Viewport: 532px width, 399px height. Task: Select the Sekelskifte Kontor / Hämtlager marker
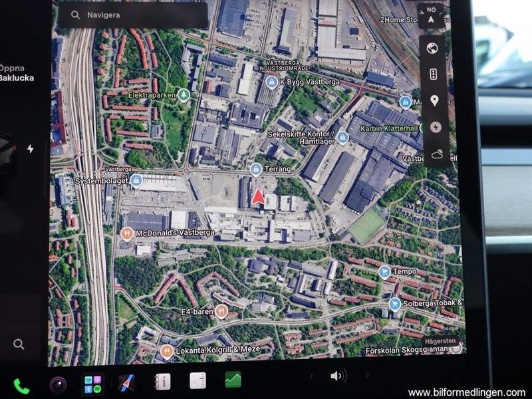342,138
